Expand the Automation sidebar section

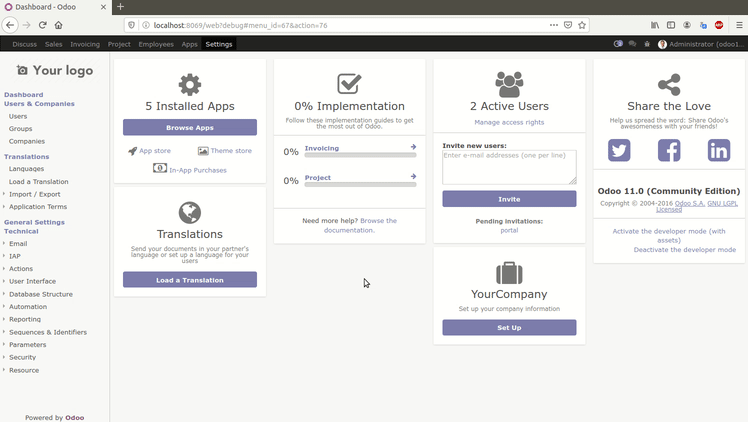click(x=28, y=307)
